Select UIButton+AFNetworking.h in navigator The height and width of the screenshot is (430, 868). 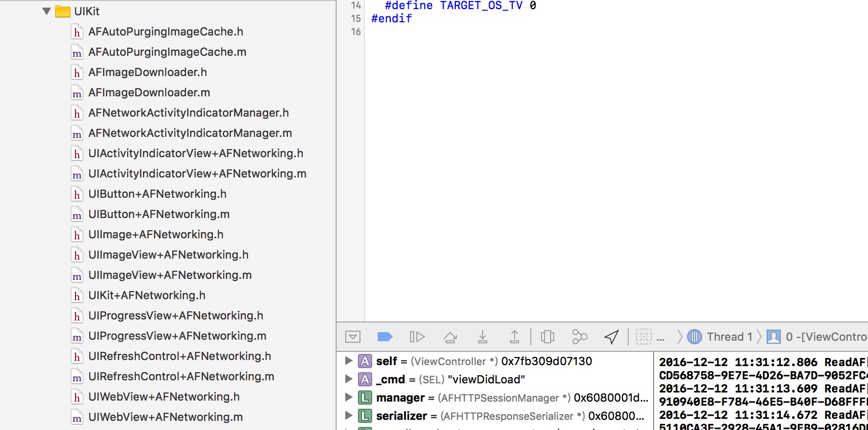157,194
